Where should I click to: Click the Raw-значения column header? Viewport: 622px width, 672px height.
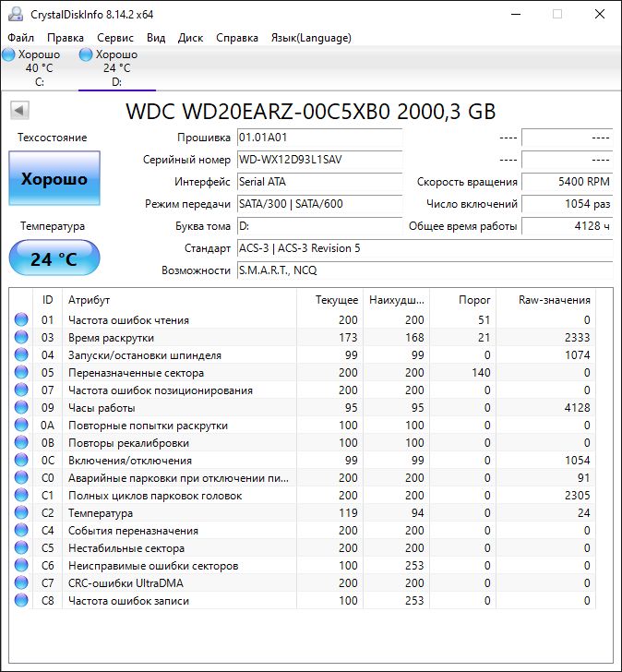556,300
